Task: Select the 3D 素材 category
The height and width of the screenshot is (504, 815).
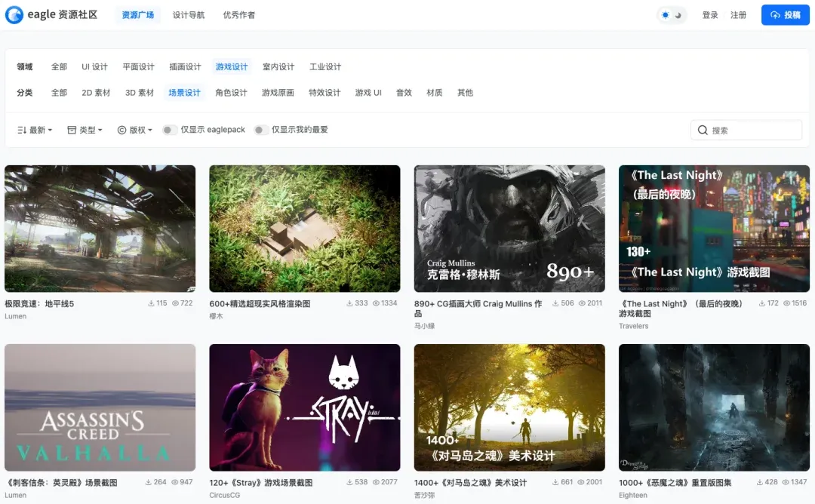Action: click(x=140, y=93)
